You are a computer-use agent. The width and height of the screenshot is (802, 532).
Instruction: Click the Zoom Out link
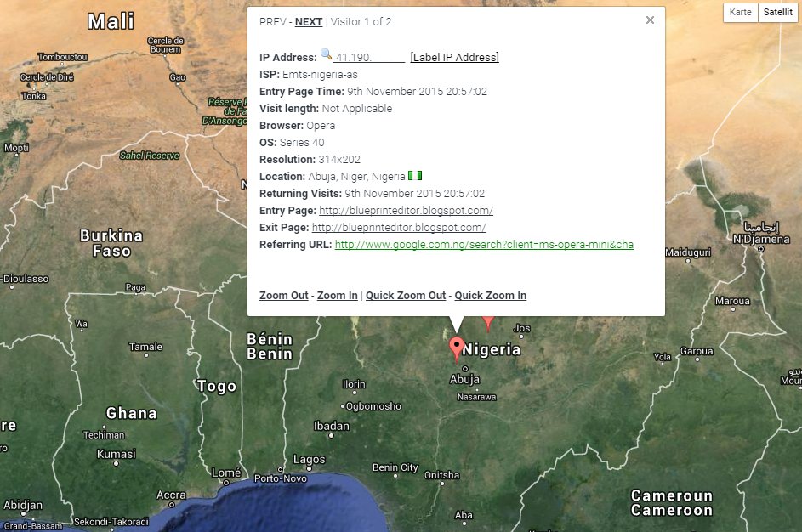pyautogui.click(x=284, y=296)
